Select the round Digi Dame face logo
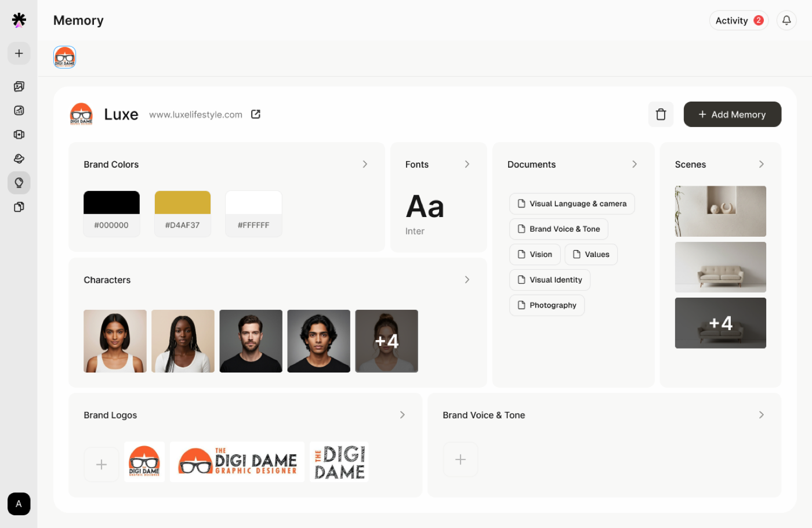The image size is (812, 528). coord(144,462)
